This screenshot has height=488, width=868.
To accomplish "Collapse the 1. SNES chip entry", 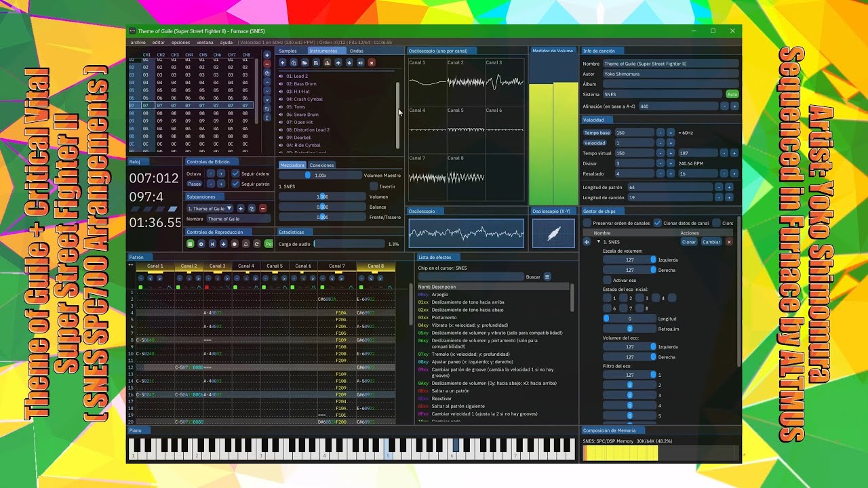I will 599,241.
